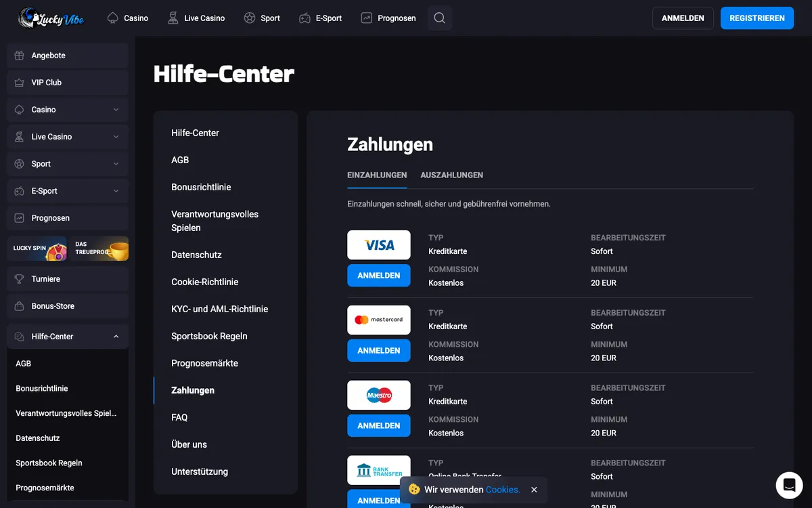
Task: Open Bonusrichtlinie in the help menu panel
Action: pos(201,187)
